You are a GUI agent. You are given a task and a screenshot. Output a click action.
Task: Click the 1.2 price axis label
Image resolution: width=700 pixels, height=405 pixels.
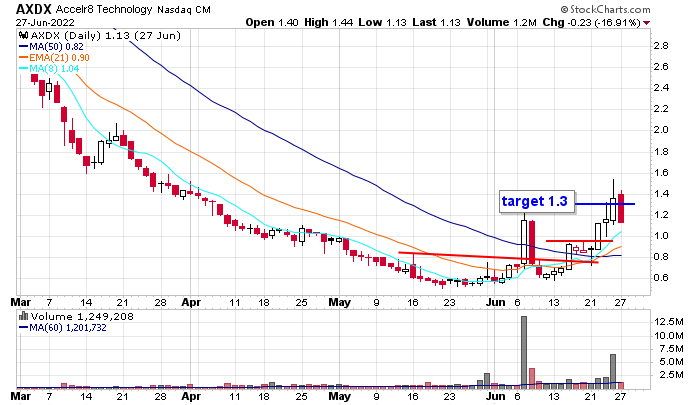pos(661,214)
